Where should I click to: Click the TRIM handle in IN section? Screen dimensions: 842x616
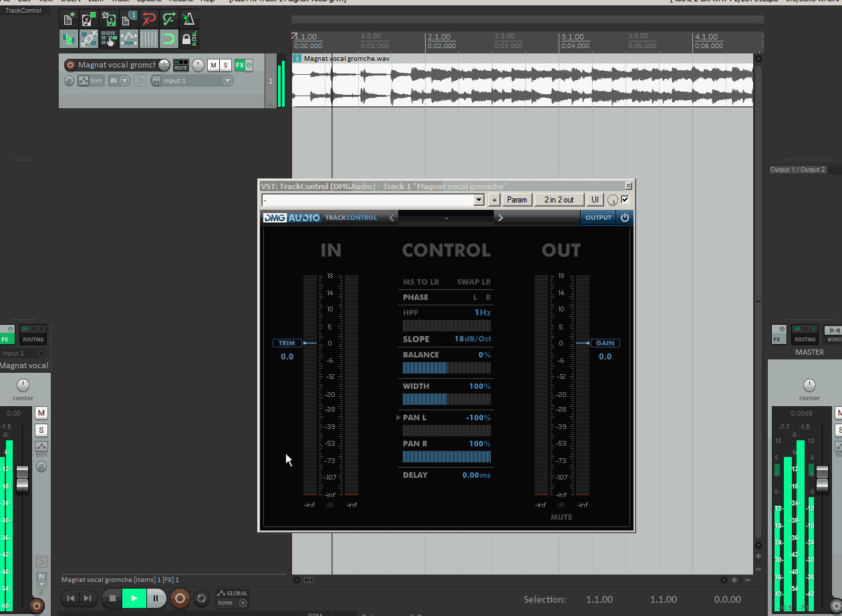click(287, 343)
